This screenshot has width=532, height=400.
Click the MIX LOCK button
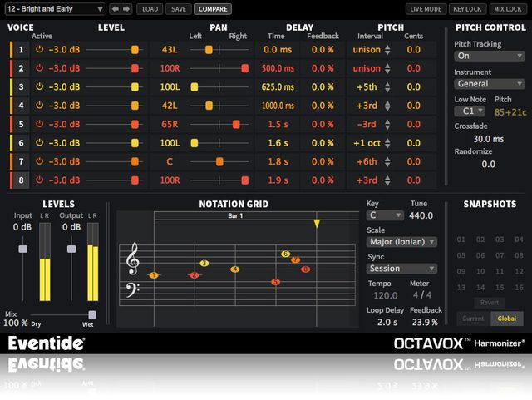coord(508,9)
